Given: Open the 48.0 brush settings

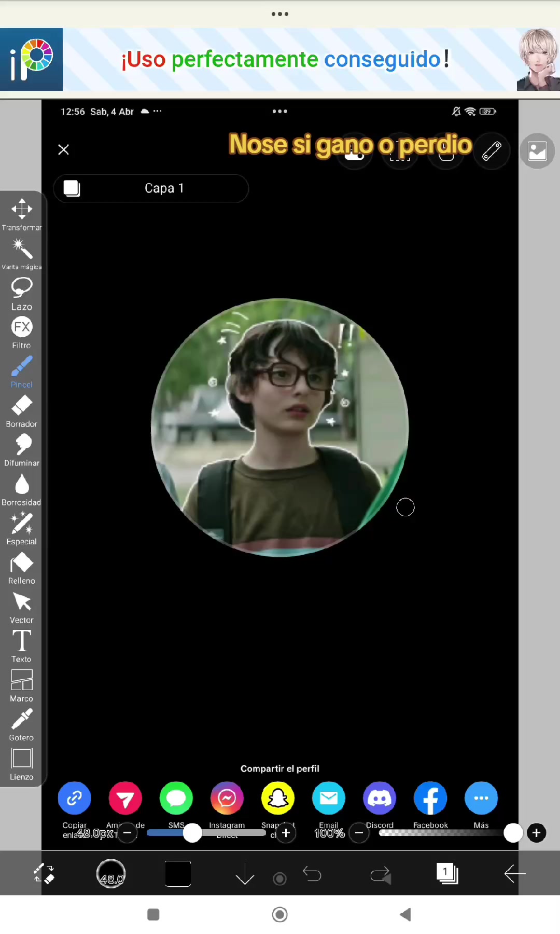Looking at the screenshot, I should 111,874.
